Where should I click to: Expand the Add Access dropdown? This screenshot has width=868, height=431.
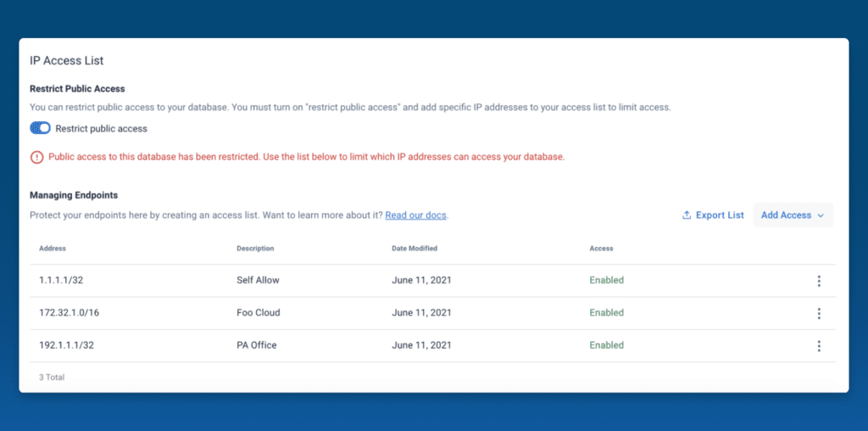pyautogui.click(x=793, y=215)
